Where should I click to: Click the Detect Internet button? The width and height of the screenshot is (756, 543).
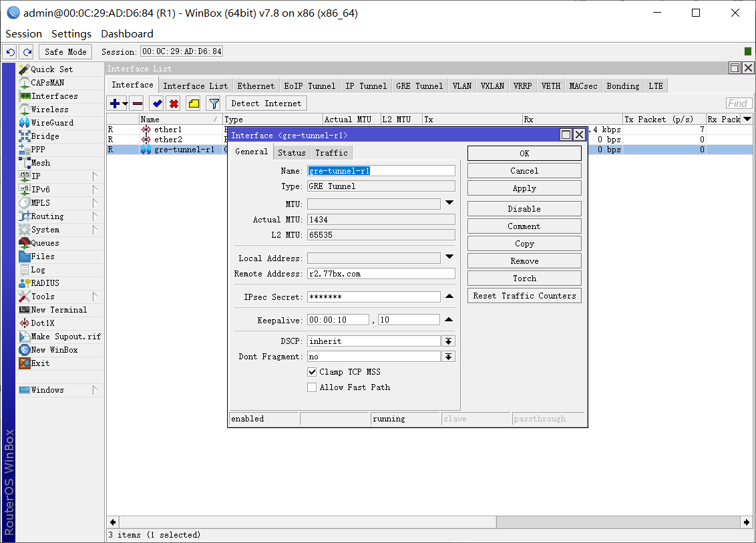coord(266,104)
